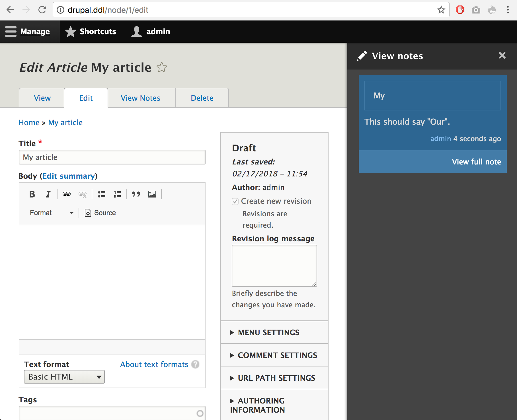Click the insert link icon
Image resolution: width=517 pixels, height=420 pixels.
click(x=67, y=194)
